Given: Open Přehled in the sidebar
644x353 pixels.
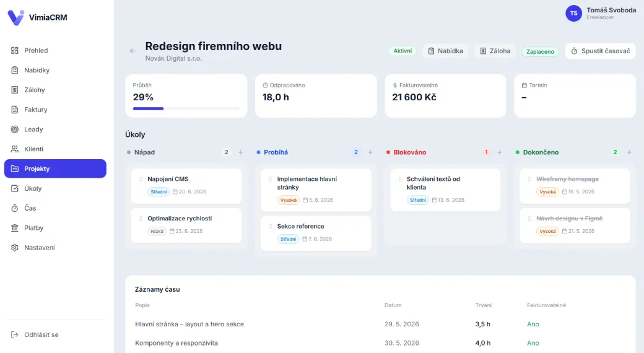Looking at the screenshot, I should (55, 51).
